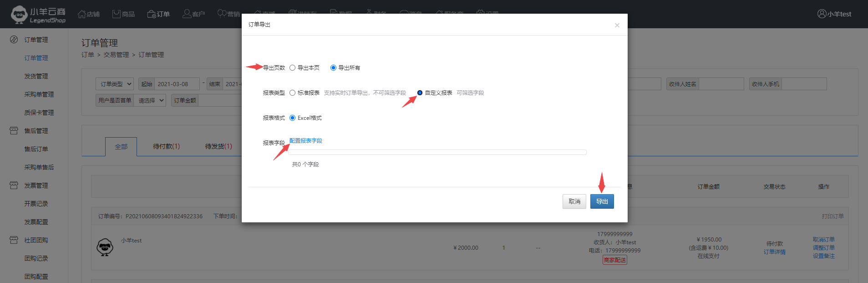
Task: Click the sheep product thumbnail in order row
Action: pos(105,247)
